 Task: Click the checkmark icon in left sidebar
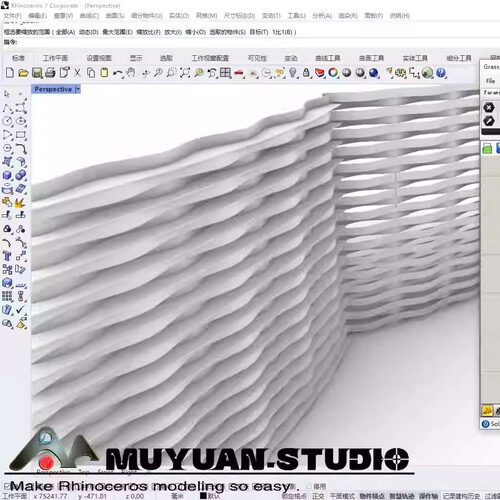click(x=20, y=309)
